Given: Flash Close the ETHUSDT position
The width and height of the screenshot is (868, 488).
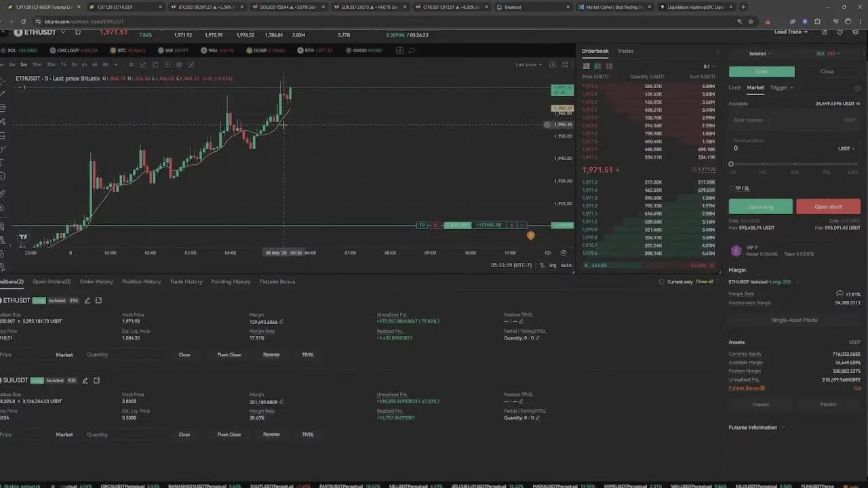Looking at the screenshot, I should 229,354.
